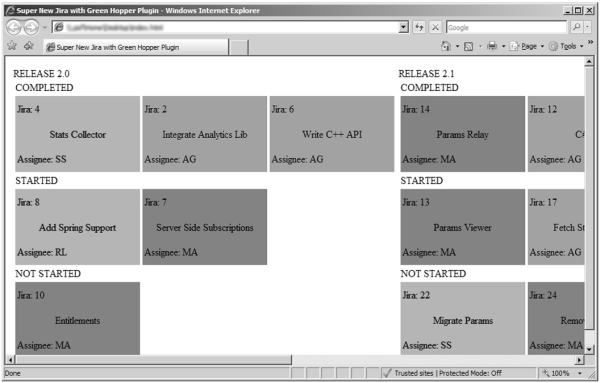Click the RELEASE 2.0 heading
Viewport: 600px width, 383px height.
(x=41, y=73)
